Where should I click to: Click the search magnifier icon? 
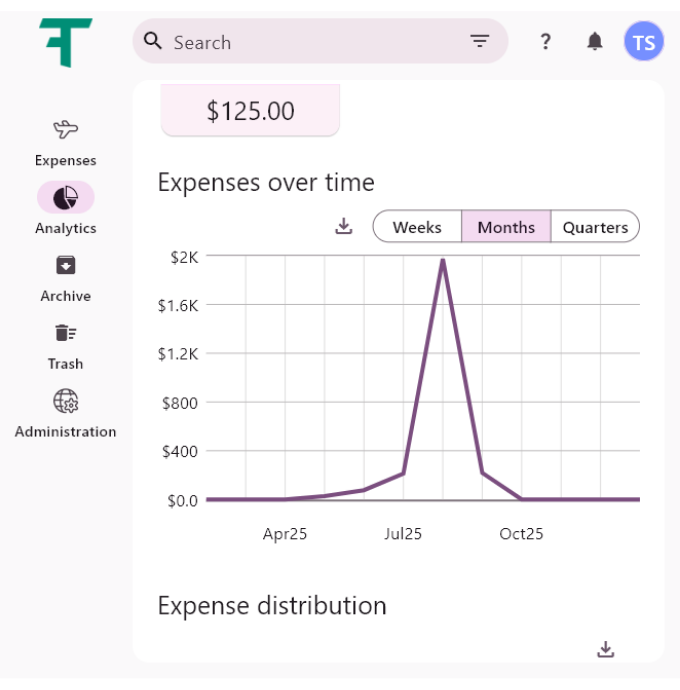[153, 41]
